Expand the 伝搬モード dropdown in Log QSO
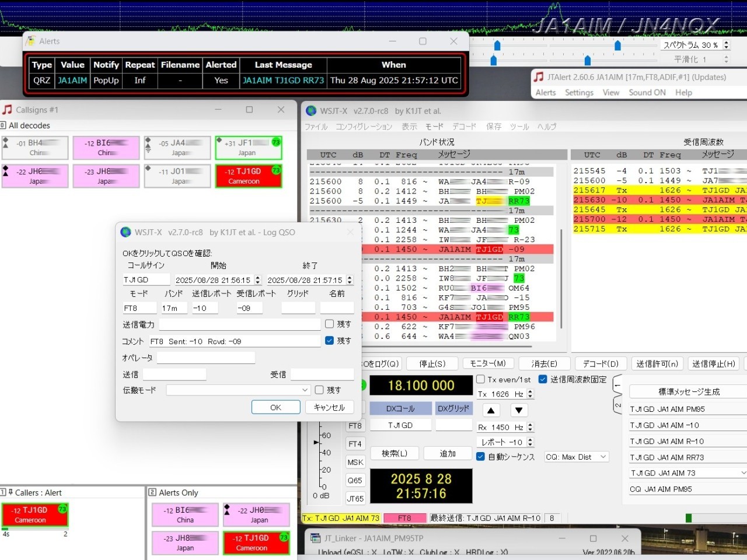 [238, 390]
